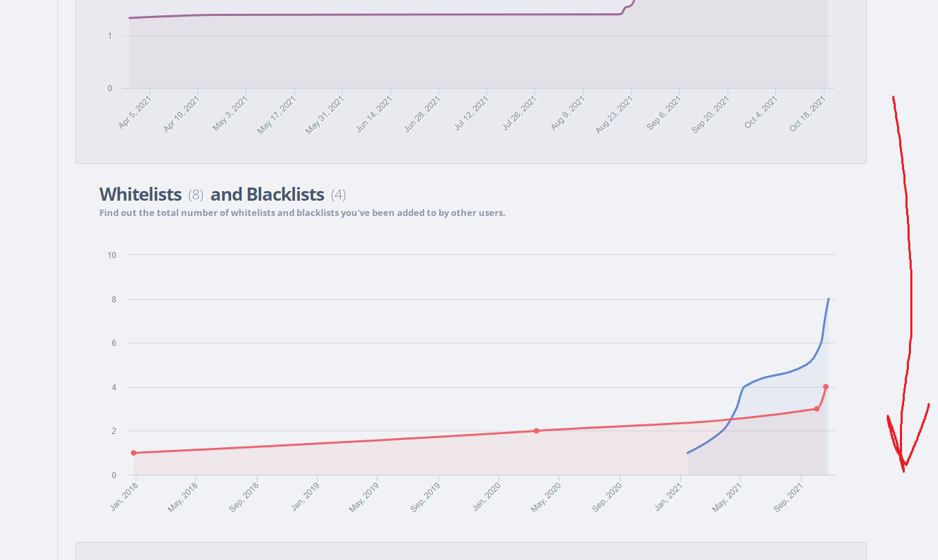The height and width of the screenshot is (560, 938).
Task: Click the 'Jan, 2020' axis label
Action: click(487, 496)
